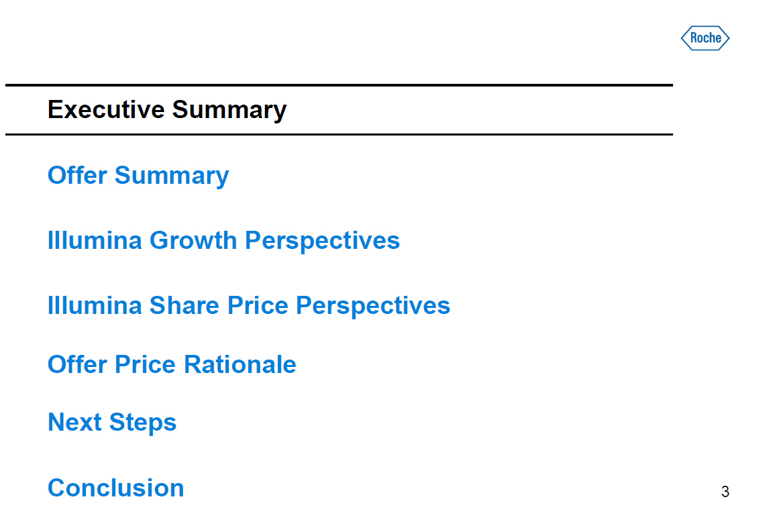Go to the Conclusion section
This screenshot has width=767, height=532.
tap(116, 488)
